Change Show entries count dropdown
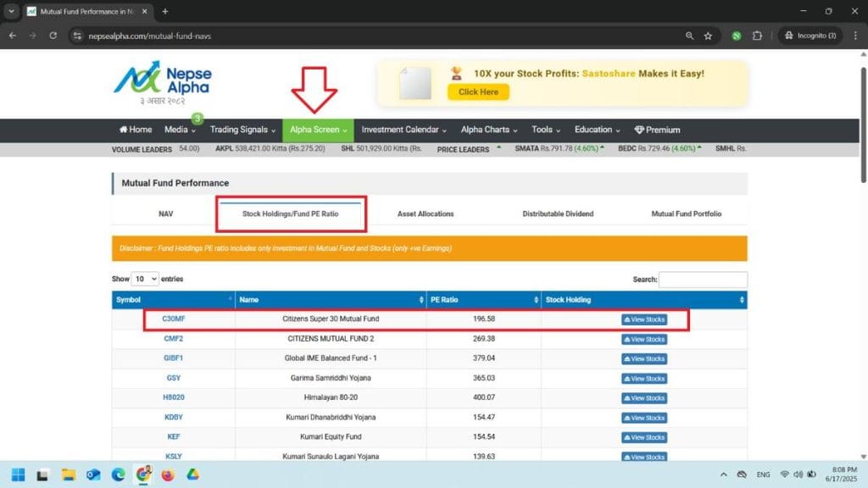Image resolution: width=868 pixels, height=488 pixels. click(x=144, y=279)
